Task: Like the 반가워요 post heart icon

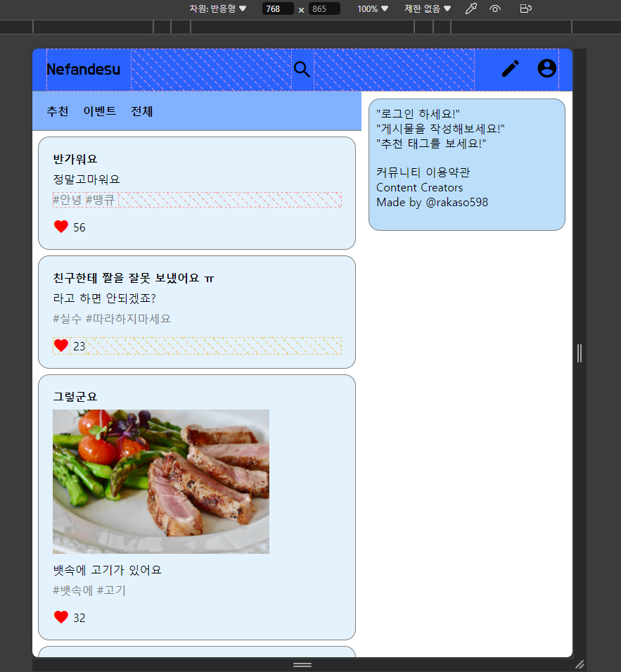Action: coord(61,227)
